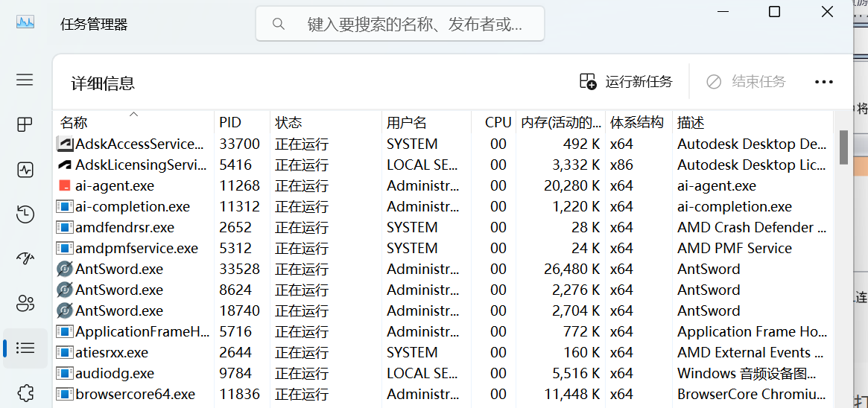The height and width of the screenshot is (408, 868).
Task: Click PID value 33700
Action: click(239, 144)
